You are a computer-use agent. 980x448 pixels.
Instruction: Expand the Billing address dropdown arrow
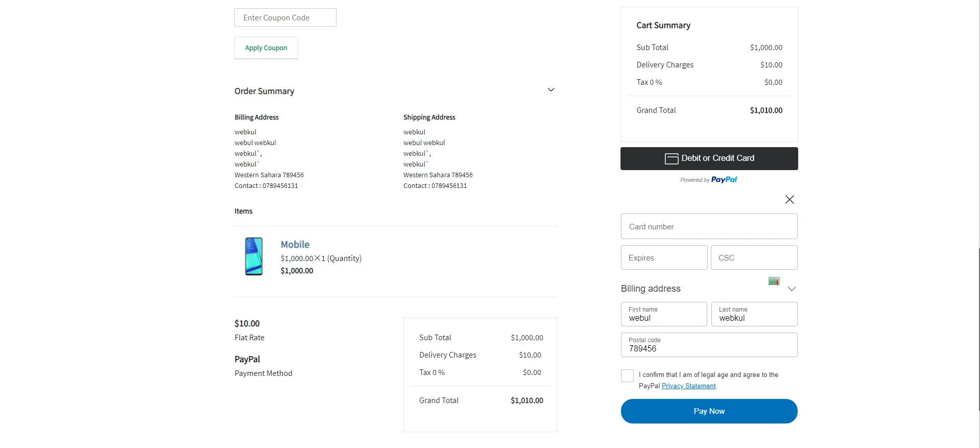click(x=792, y=289)
